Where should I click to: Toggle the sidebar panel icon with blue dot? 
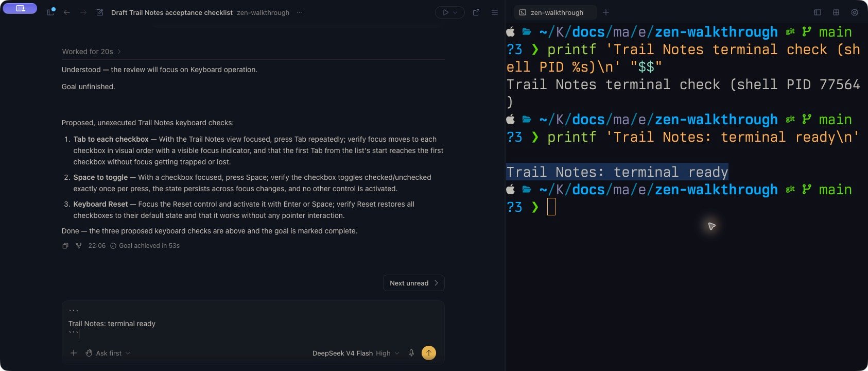point(50,12)
